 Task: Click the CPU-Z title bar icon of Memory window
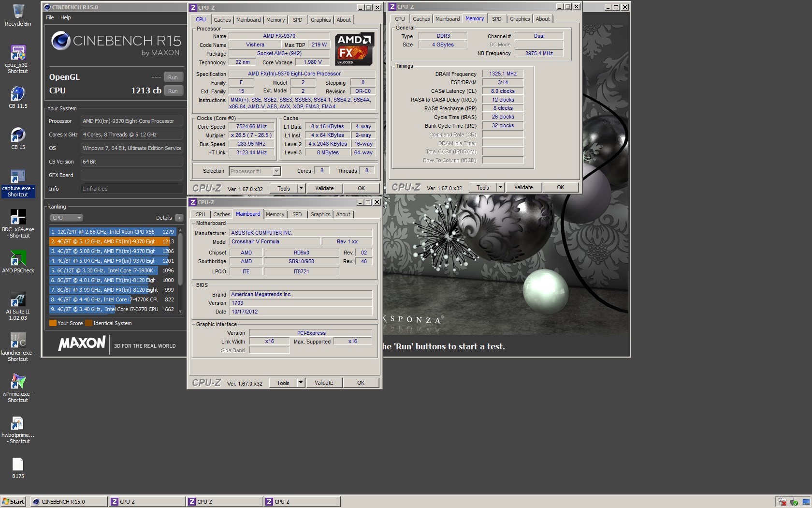tap(392, 7)
